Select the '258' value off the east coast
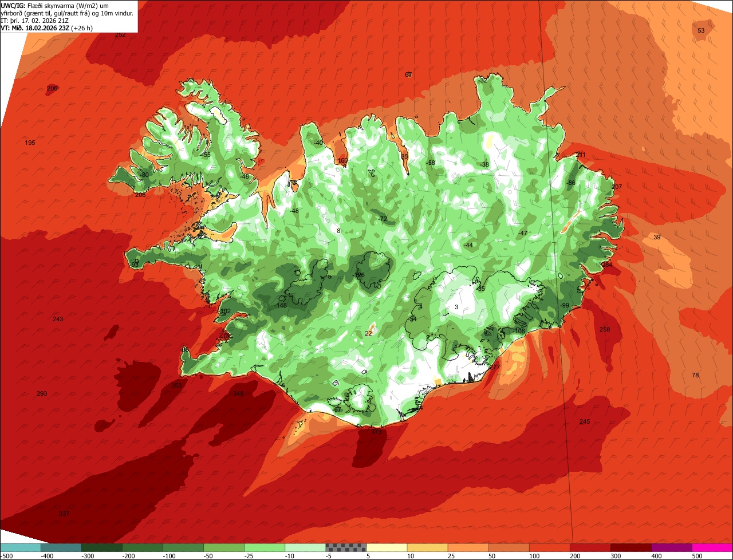The height and width of the screenshot is (560, 733). point(605,329)
